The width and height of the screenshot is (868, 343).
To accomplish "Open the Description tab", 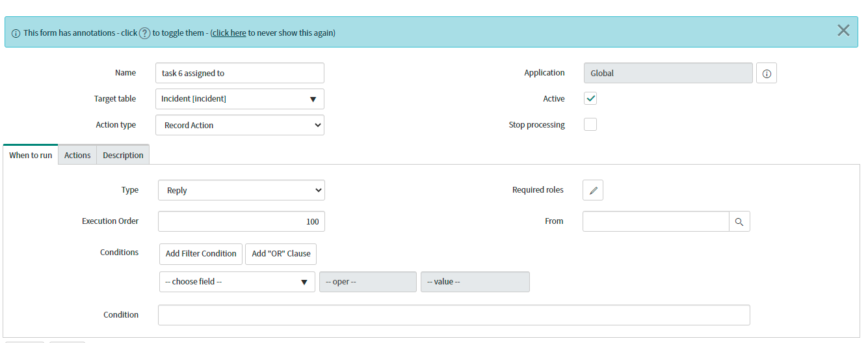I will (x=123, y=155).
